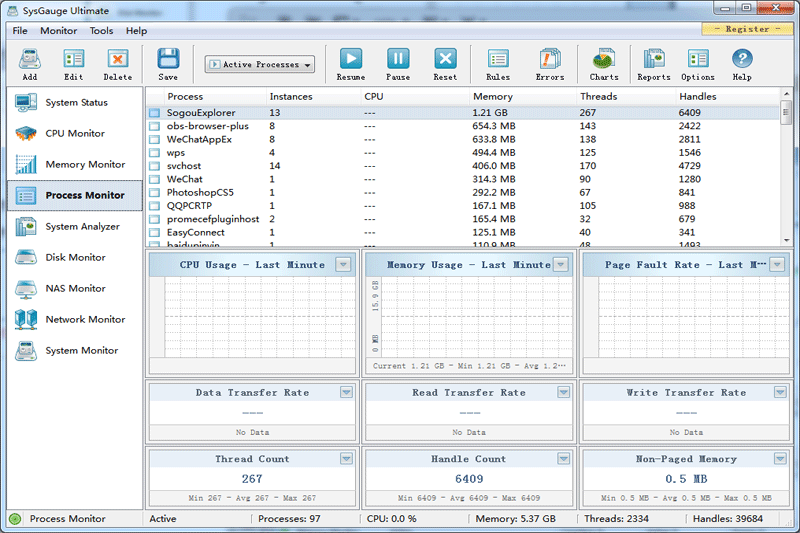800x533 pixels.
Task: Select the WeChatAppEx process row
Action: 463,139
